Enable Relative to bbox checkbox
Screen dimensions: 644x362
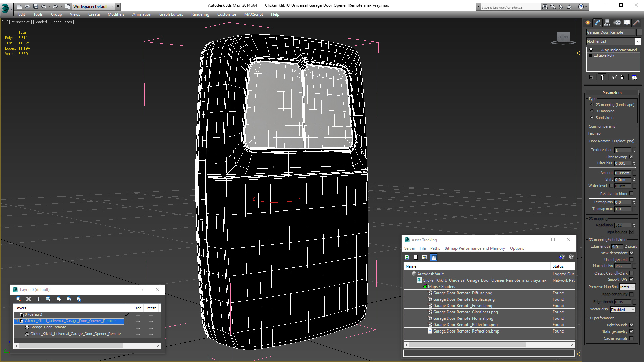(x=631, y=194)
